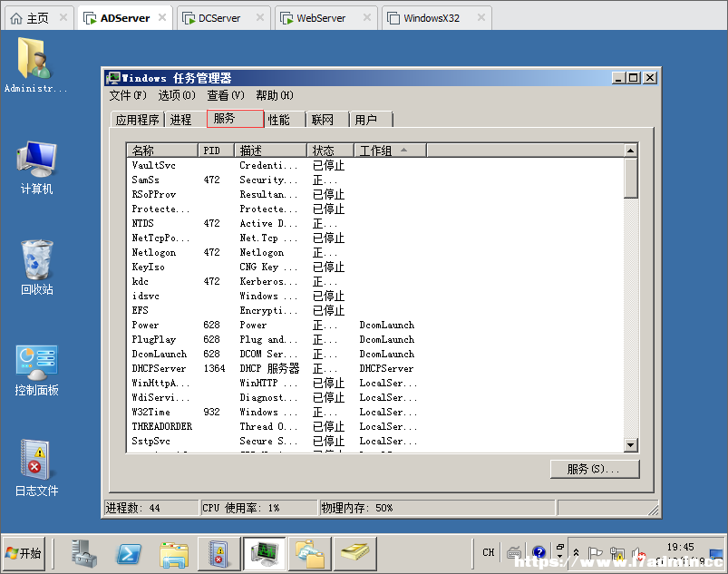Select the idsvc service row
Viewport: 728px width, 574px height.
coord(375,296)
